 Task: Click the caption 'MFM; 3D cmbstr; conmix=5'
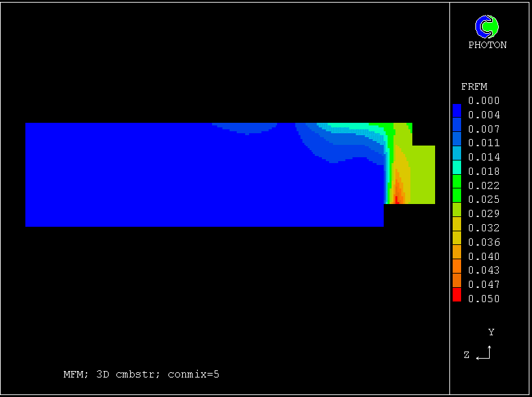pos(141,374)
